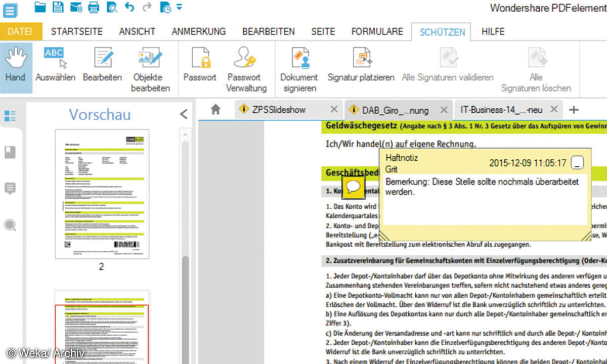Select the page 2 thumbnail
This screenshot has height=364, width=607.
(x=102, y=194)
